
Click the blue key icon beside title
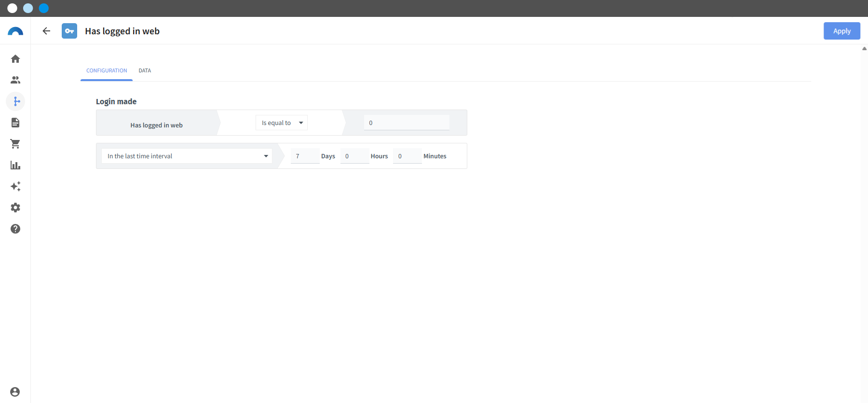[69, 31]
